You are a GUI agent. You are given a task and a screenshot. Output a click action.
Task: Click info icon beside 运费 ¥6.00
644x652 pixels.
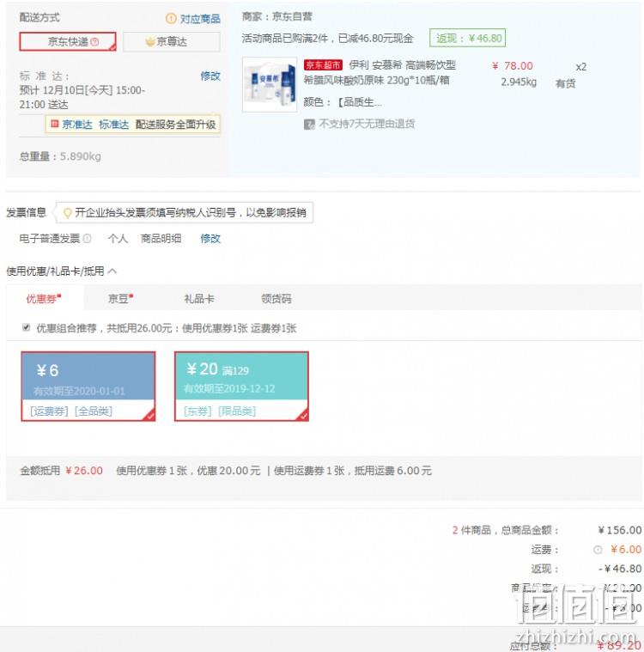click(x=598, y=550)
